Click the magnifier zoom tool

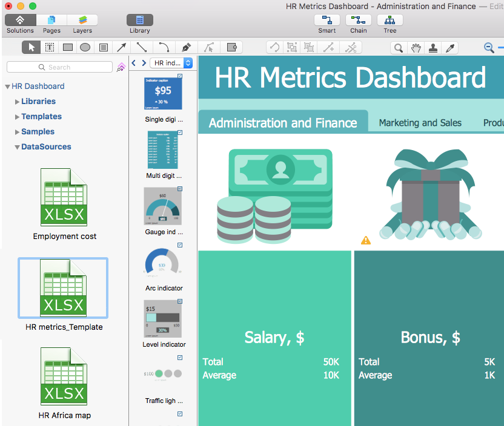point(399,48)
